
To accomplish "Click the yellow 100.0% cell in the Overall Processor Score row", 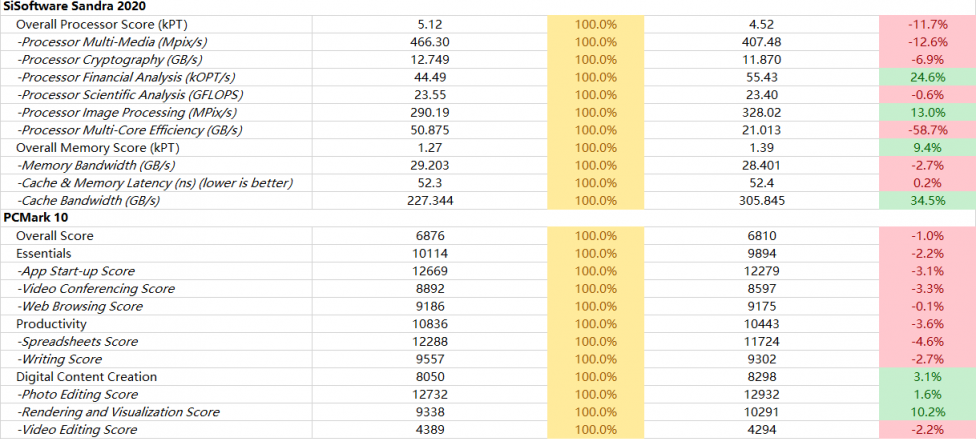I will [596, 25].
